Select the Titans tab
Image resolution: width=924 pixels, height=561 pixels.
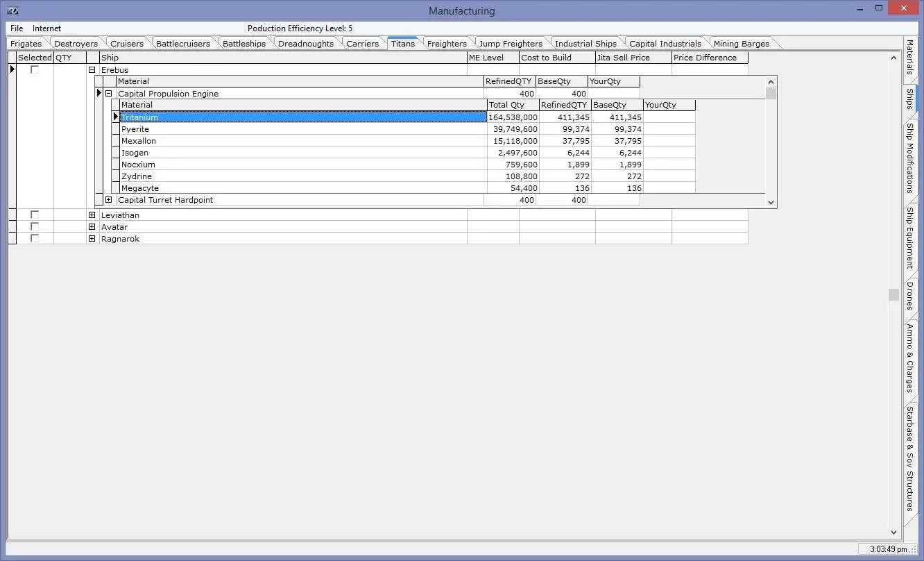pos(403,43)
